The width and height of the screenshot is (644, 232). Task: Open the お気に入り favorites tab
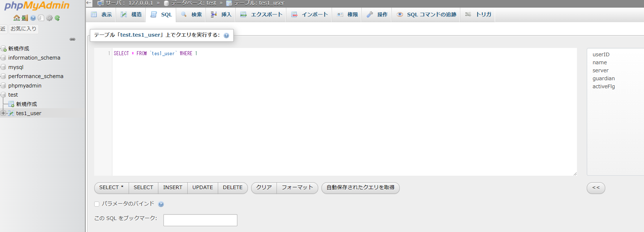[24, 29]
